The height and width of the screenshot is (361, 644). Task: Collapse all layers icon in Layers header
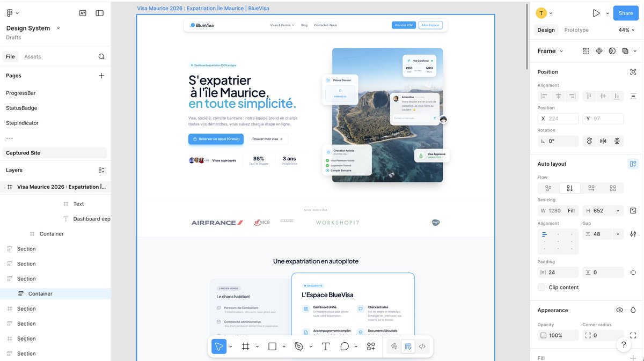101,170
